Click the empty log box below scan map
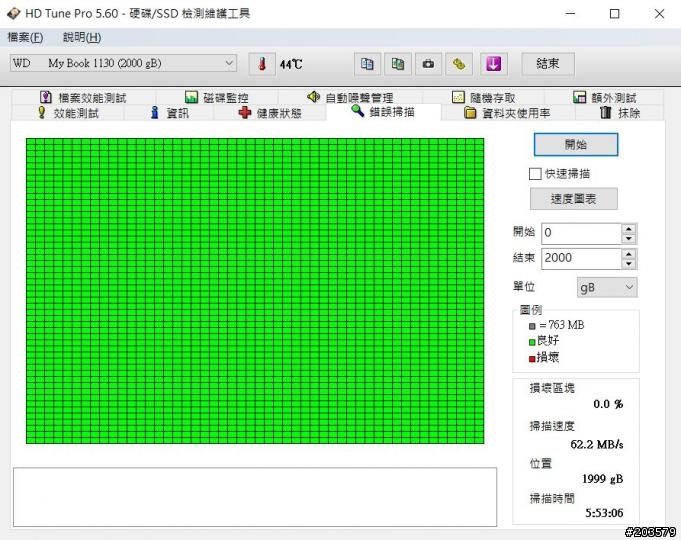This screenshot has height=540, width=681. pyautogui.click(x=255, y=497)
